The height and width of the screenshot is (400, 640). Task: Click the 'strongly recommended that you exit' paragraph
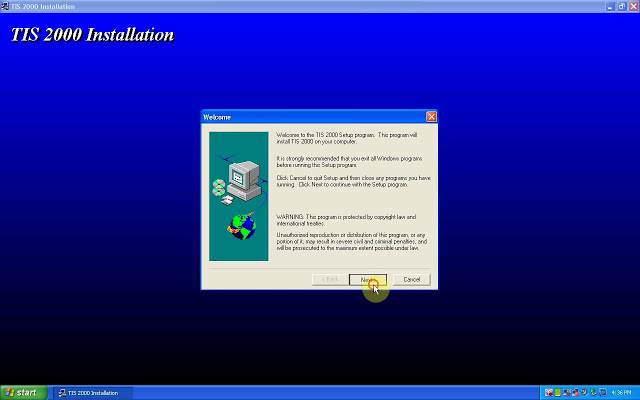point(349,162)
